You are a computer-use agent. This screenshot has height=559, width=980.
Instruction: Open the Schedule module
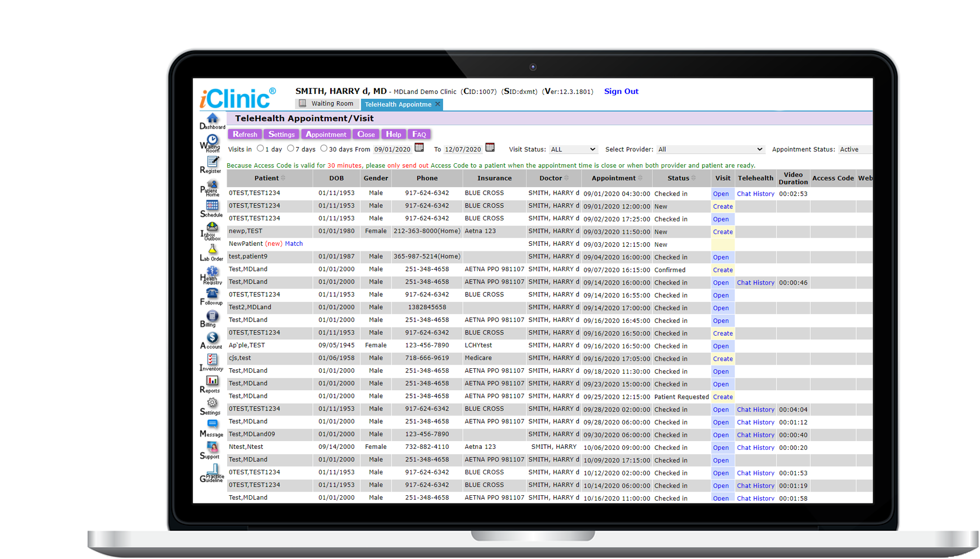tap(211, 208)
